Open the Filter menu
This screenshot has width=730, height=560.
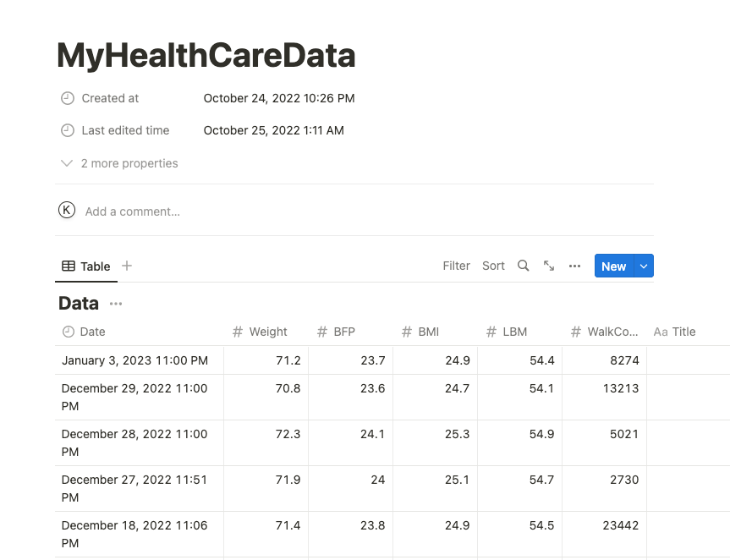pyautogui.click(x=456, y=266)
